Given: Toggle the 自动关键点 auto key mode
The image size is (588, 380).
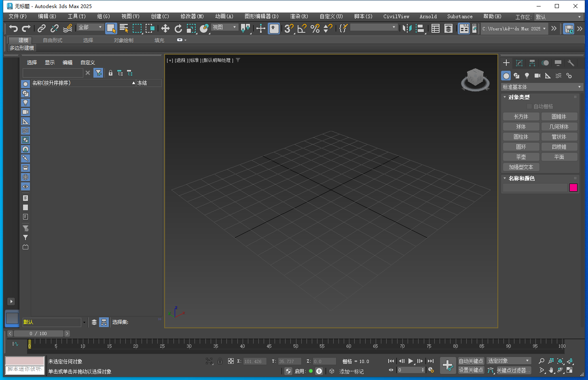Looking at the screenshot, I should click(471, 361).
